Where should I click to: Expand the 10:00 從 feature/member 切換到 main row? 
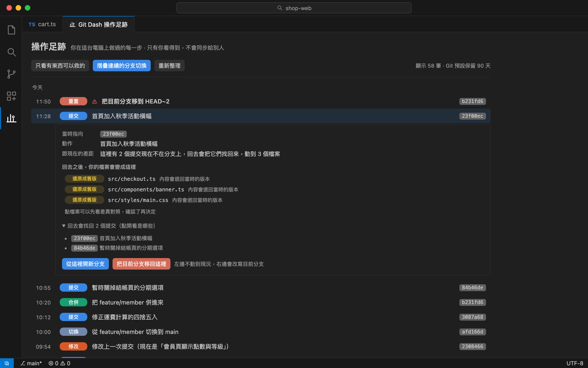point(261,332)
